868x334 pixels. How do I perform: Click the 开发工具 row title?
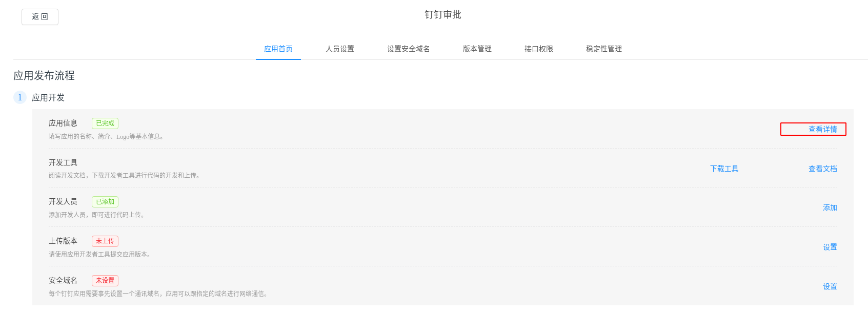[63, 162]
